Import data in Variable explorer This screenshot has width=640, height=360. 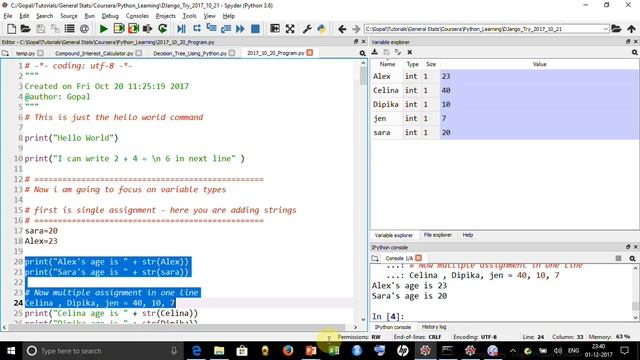click(375, 52)
